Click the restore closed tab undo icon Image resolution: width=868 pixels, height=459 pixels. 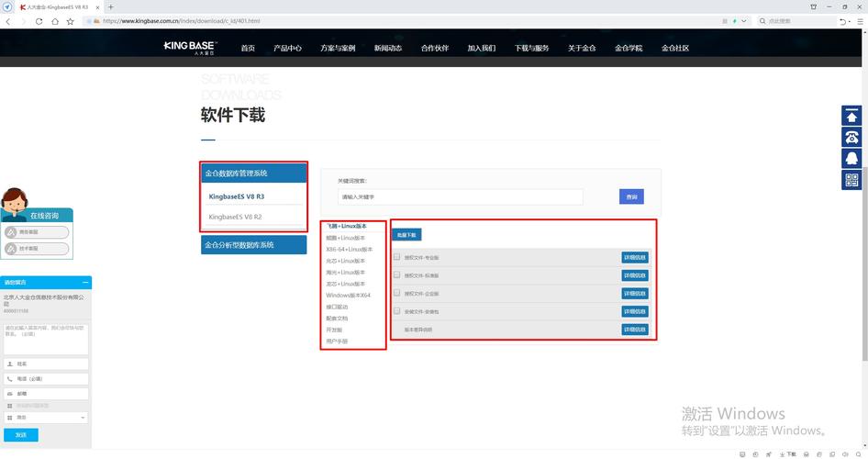[842, 21]
